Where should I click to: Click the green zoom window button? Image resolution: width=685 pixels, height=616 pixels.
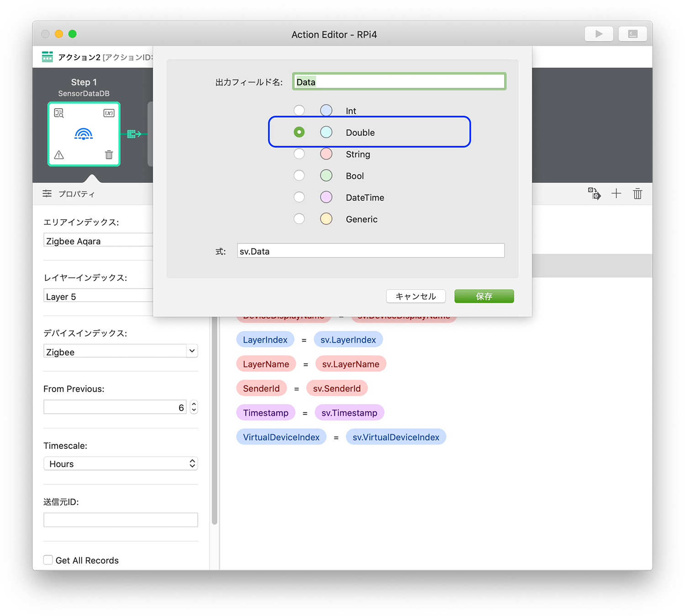[x=72, y=34]
